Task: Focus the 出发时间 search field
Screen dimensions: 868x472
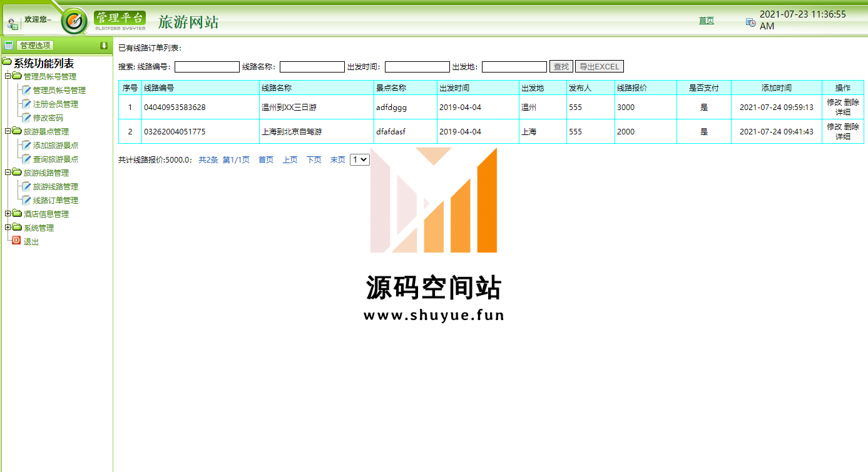Action: pos(417,67)
